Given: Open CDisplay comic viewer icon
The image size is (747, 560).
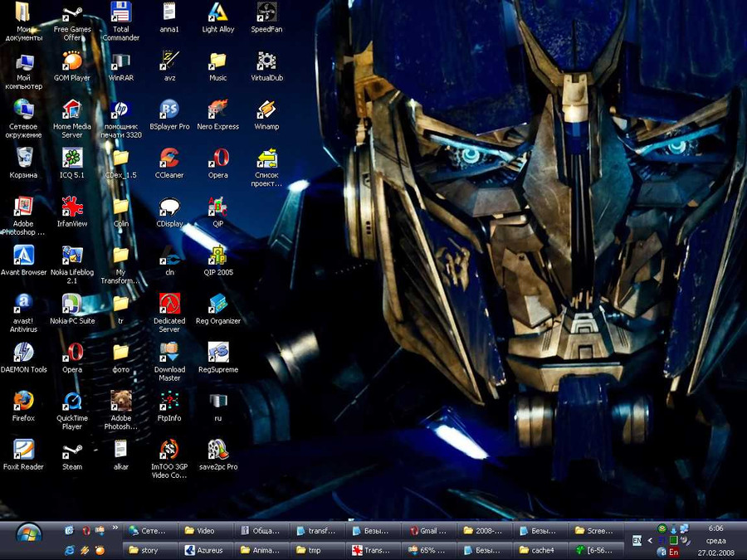Looking at the screenshot, I should point(169,212).
